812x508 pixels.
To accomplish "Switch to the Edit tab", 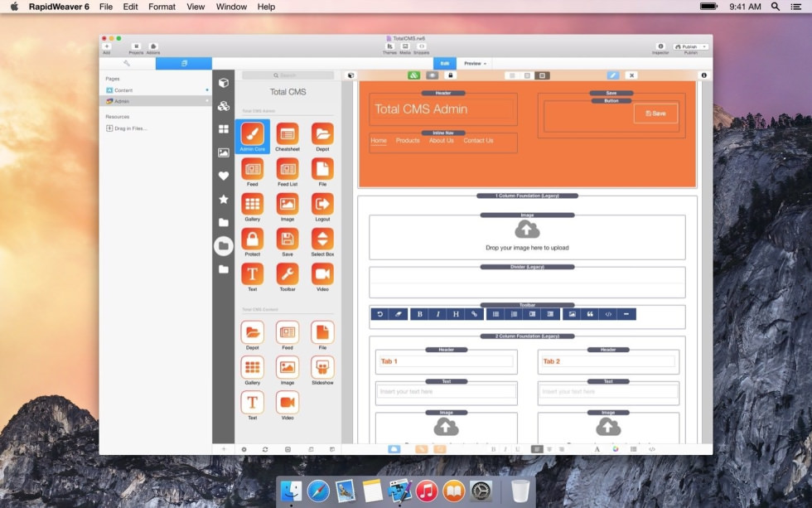I will click(445, 64).
